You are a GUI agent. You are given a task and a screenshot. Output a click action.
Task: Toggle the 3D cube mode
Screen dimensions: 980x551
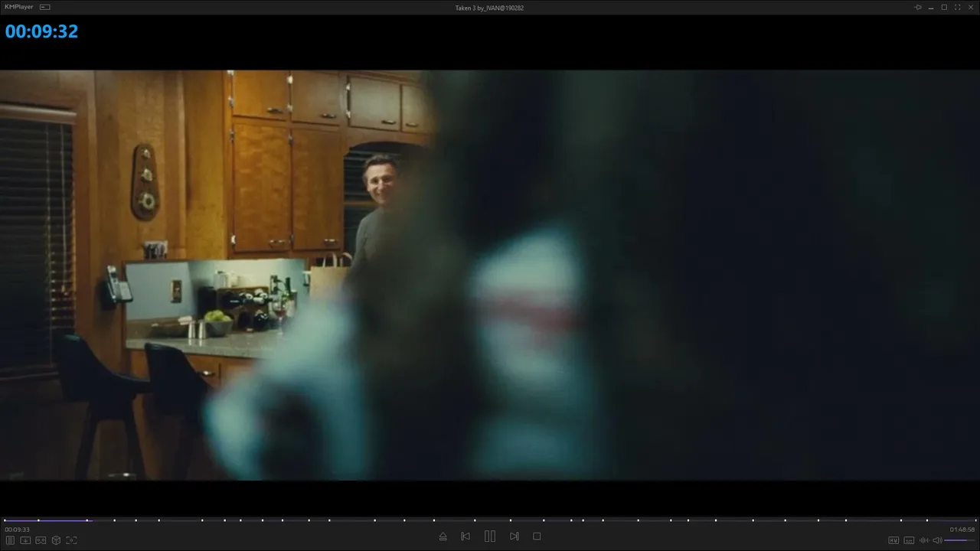point(56,540)
